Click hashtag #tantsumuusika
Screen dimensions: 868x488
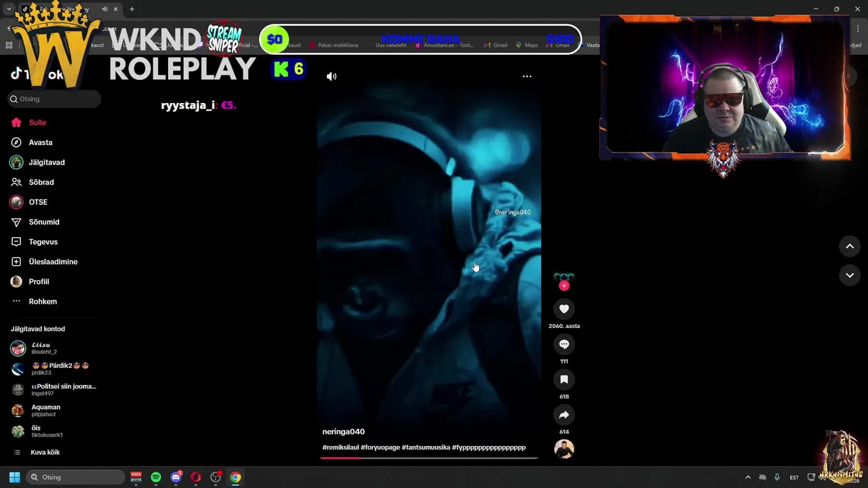click(426, 447)
